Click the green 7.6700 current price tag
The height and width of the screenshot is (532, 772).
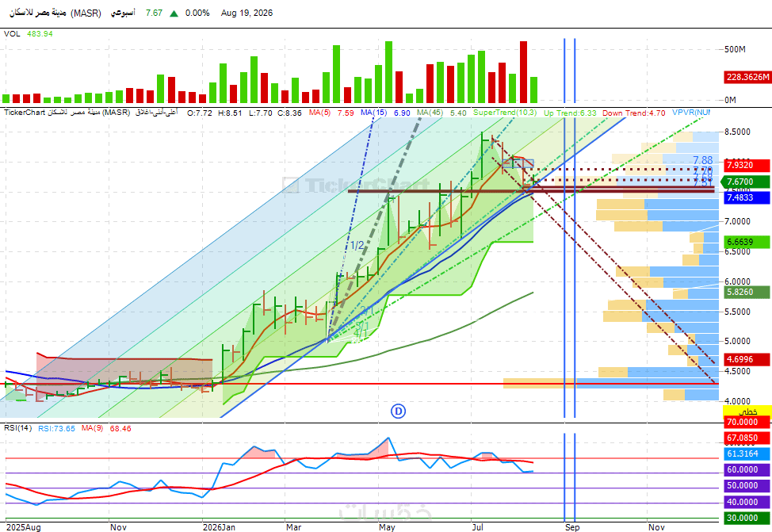pos(745,182)
